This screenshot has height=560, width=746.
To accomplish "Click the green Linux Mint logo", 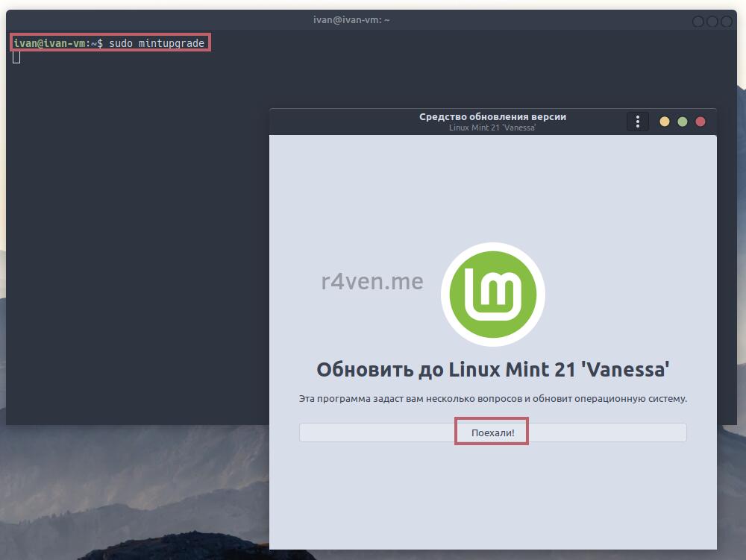I will click(x=492, y=295).
